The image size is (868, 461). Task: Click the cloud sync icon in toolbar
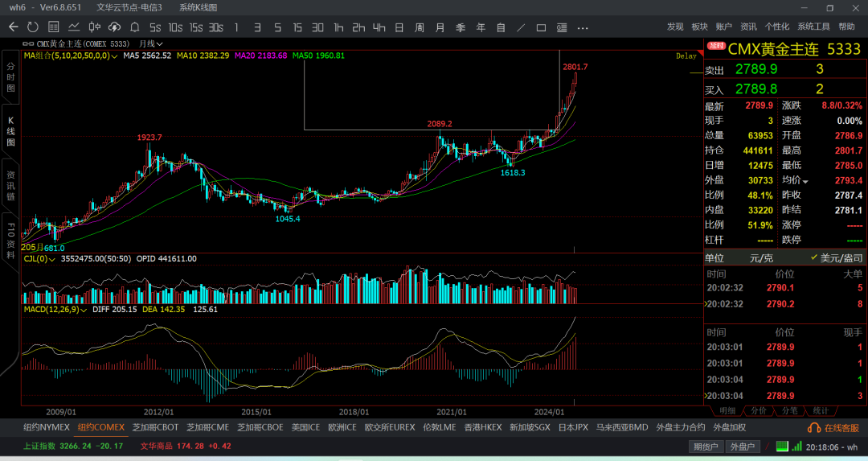[114, 27]
